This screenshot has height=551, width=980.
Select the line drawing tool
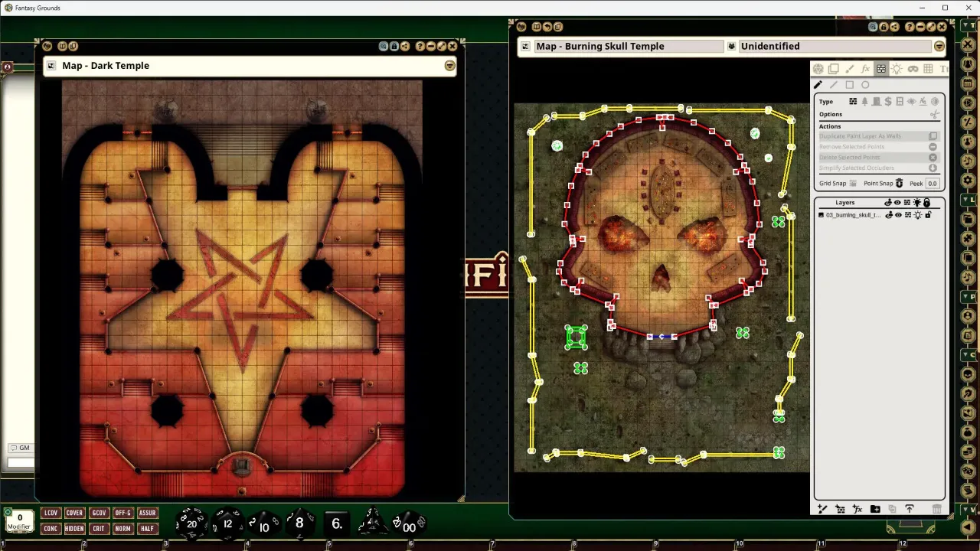click(834, 84)
